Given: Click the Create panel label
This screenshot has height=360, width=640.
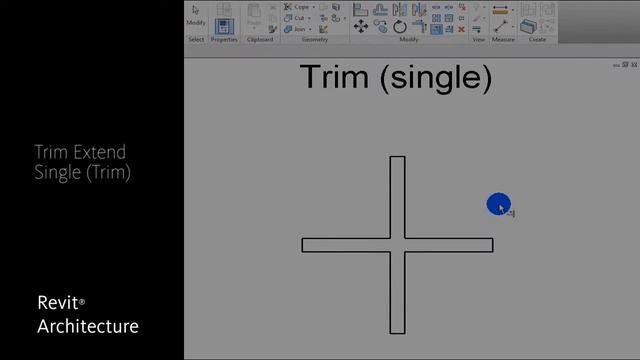Looking at the screenshot, I should [537, 40].
